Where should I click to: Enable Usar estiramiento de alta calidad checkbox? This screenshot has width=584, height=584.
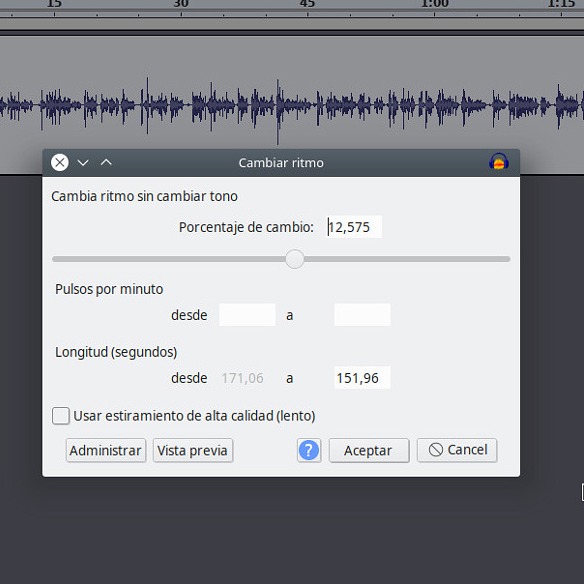[x=61, y=416]
